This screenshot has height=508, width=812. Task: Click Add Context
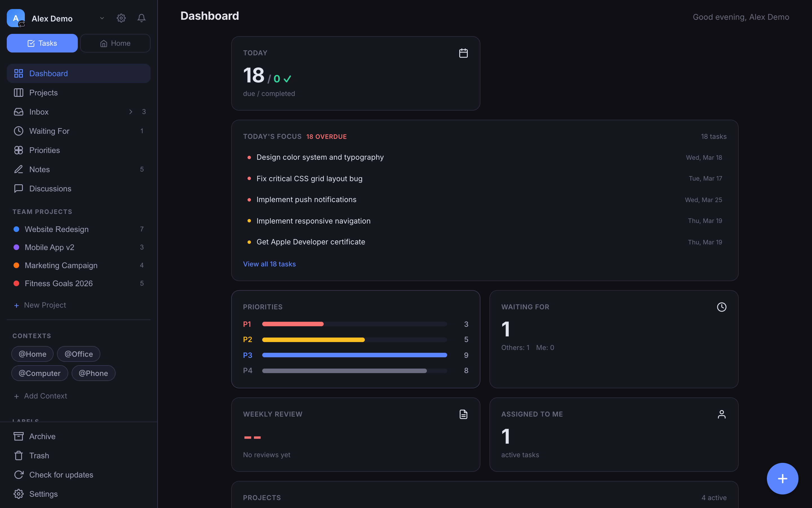40,396
